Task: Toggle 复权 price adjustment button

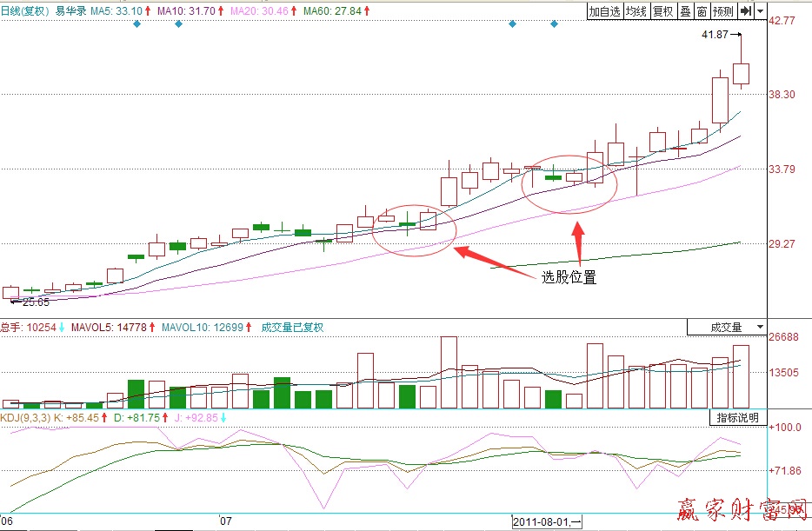Action: click(663, 11)
